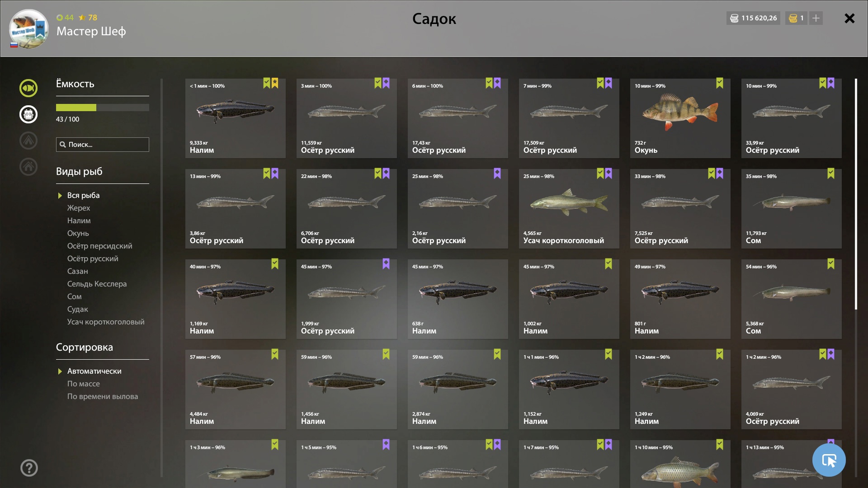Image resolution: width=868 pixels, height=488 pixels.
Task: Click the house sidebar icon
Action: [x=28, y=167]
